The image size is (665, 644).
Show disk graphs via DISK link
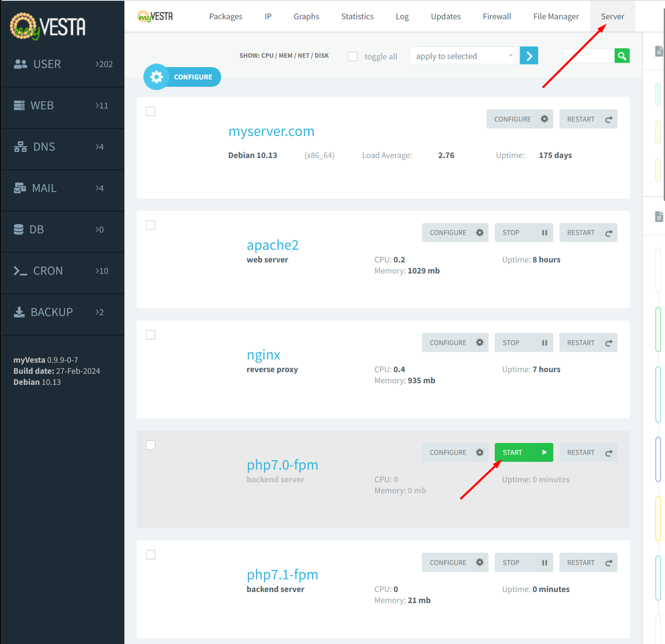click(x=322, y=56)
